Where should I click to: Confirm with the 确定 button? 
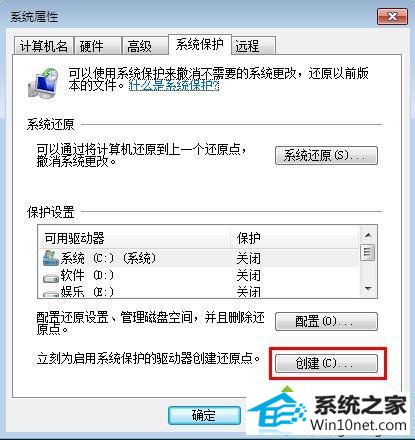click(x=204, y=415)
